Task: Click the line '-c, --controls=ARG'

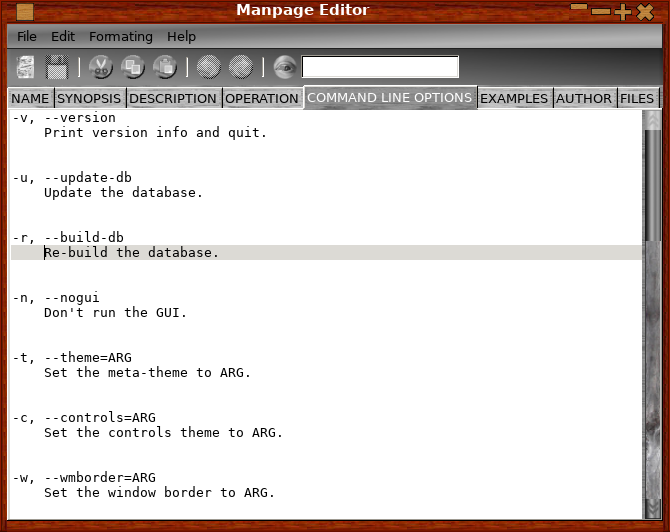Action: [x=84, y=417]
